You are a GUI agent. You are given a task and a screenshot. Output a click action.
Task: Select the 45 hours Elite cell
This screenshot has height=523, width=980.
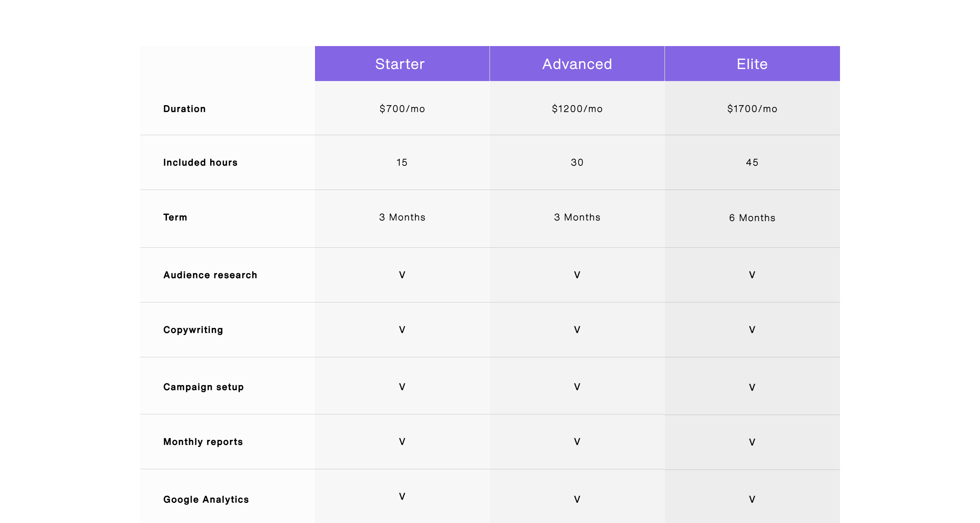(x=752, y=162)
